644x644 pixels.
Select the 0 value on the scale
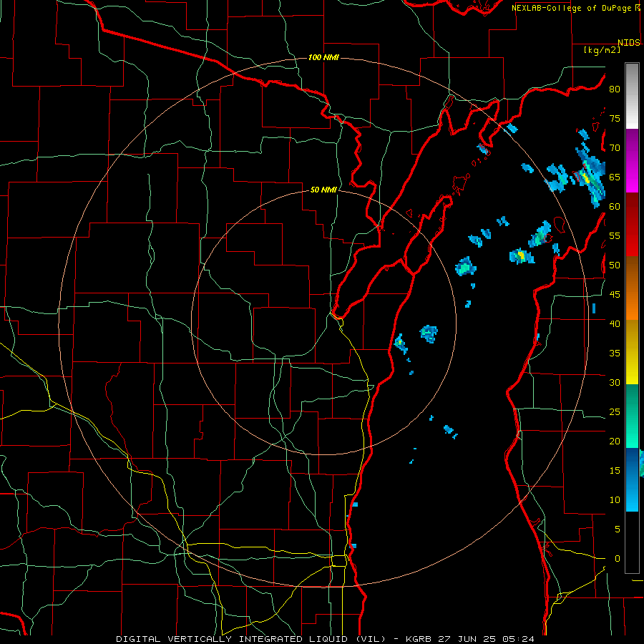tap(618, 559)
